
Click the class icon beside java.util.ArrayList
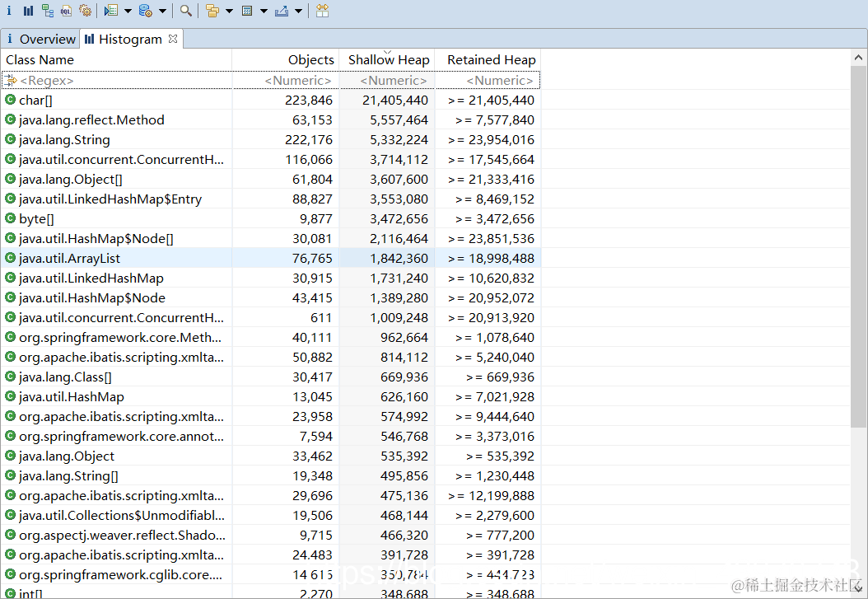[10, 258]
